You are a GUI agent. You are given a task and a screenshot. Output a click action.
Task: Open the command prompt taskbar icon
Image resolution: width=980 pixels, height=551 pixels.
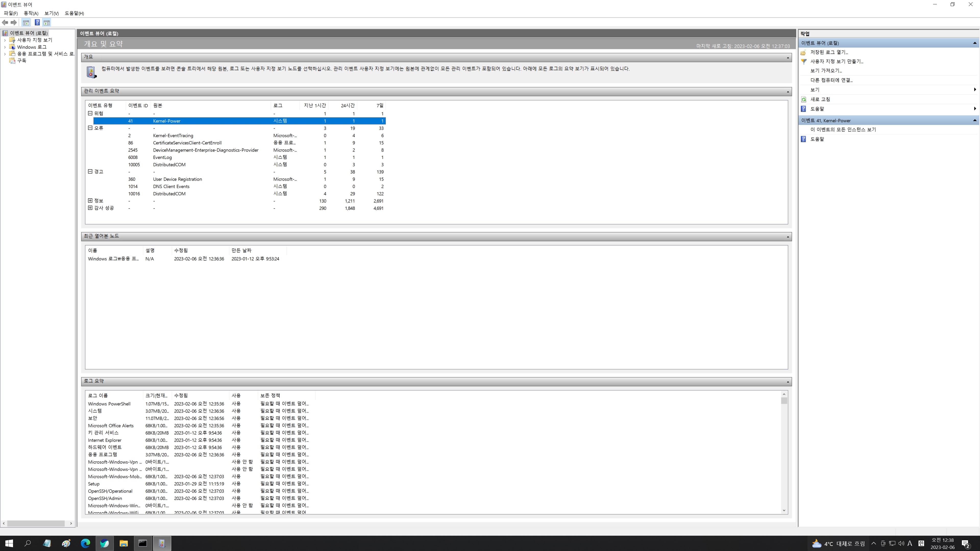point(143,543)
